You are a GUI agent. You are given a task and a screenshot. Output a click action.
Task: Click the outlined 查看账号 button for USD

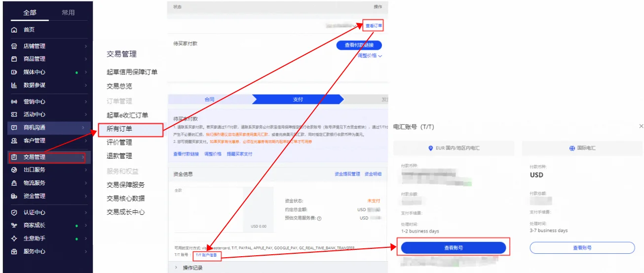click(x=582, y=247)
